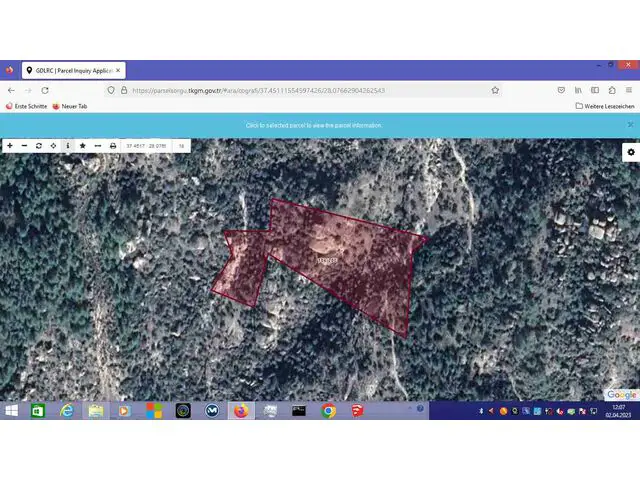
Task: Dismiss the blue parcel information banner
Action: [x=630, y=125]
